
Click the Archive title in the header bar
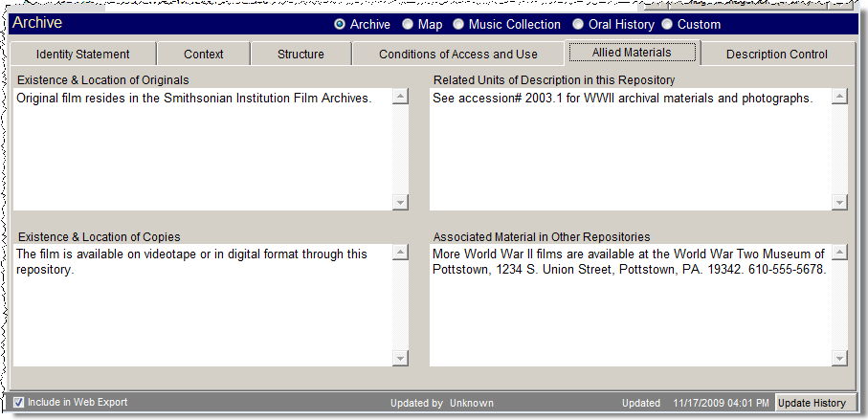[37, 23]
